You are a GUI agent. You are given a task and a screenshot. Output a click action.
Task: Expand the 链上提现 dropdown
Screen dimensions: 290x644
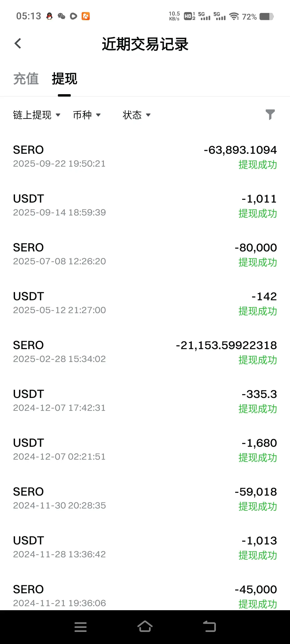pyautogui.click(x=37, y=115)
